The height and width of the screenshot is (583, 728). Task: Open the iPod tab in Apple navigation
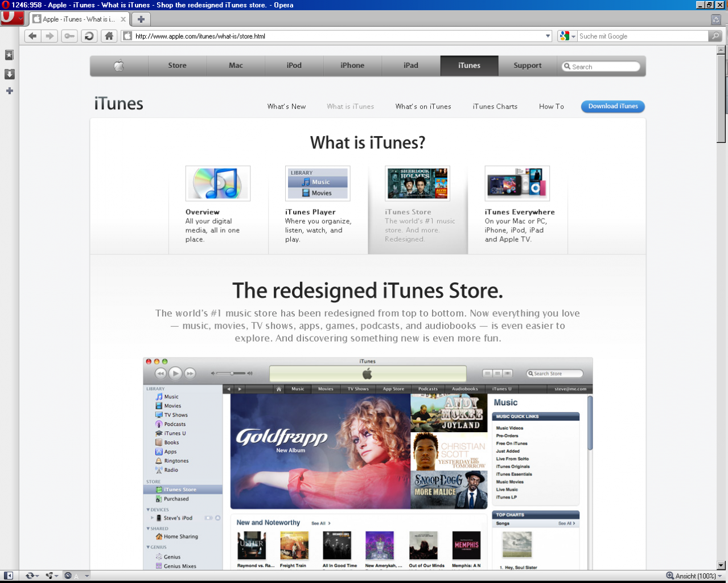point(294,65)
